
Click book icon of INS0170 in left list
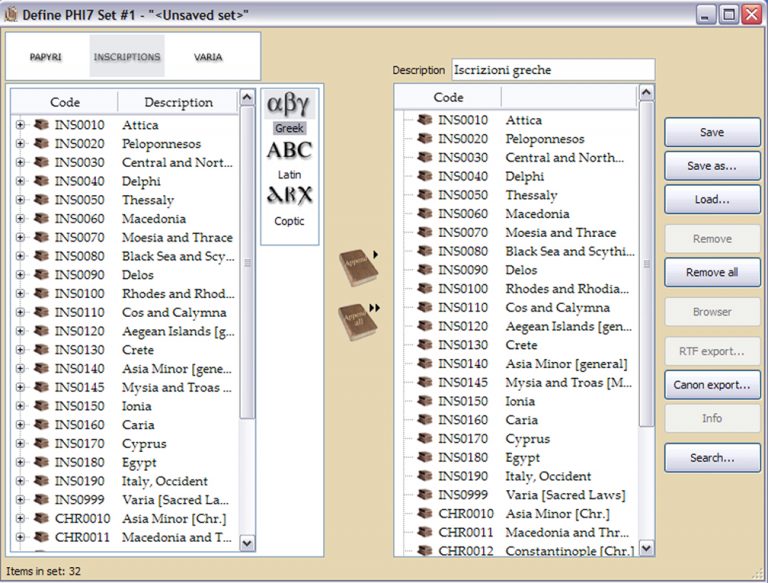(x=42, y=443)
